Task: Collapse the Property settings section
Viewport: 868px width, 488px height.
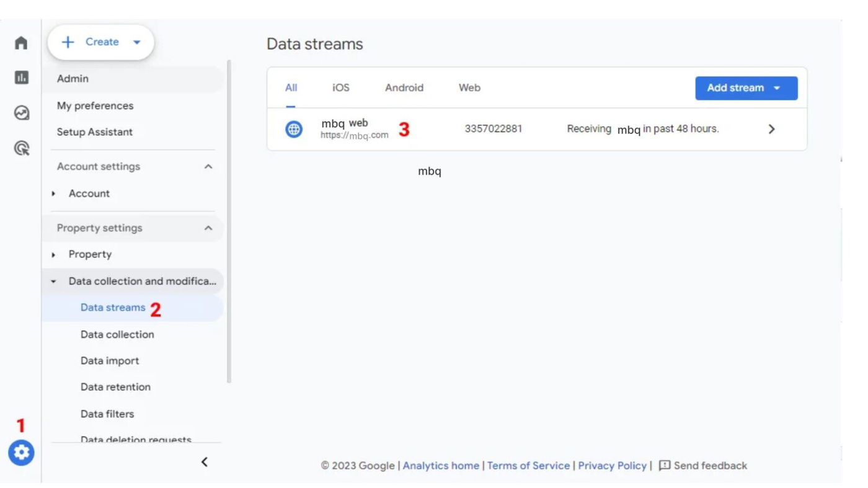Action: [208, 228]
